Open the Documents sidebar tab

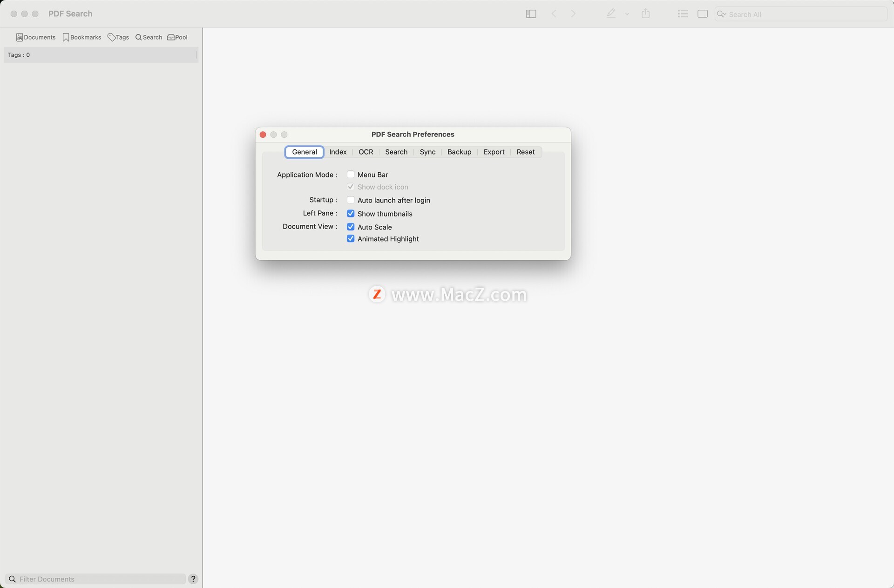point(36,37)
